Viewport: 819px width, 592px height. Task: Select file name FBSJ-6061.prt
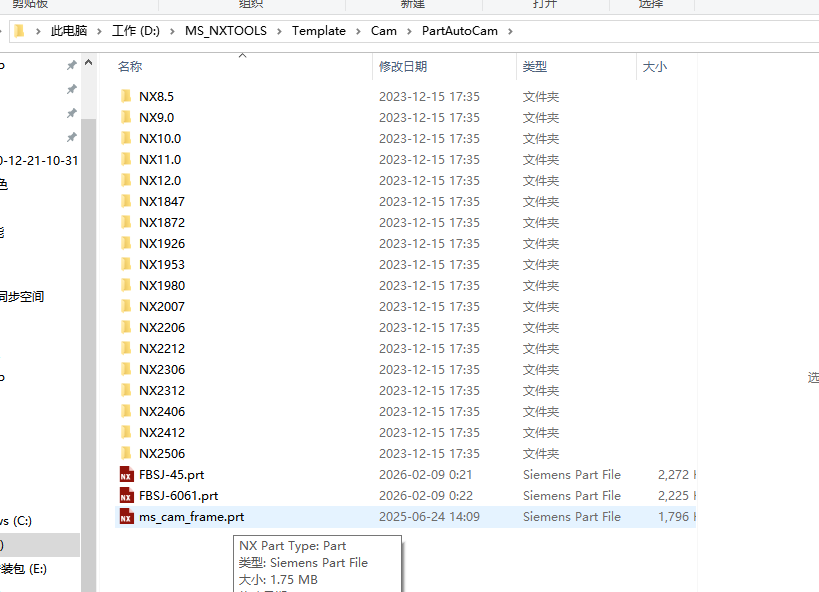point(179,495)
